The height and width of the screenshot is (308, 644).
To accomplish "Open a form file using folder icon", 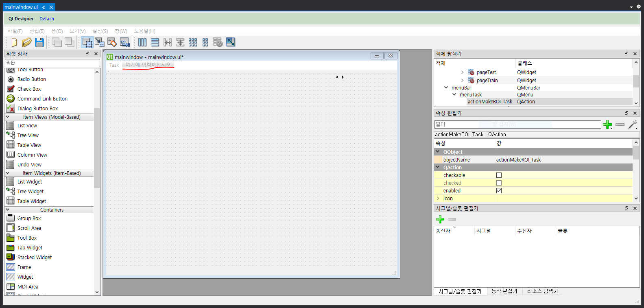I will pyautogui.click(x=27, y=42).
